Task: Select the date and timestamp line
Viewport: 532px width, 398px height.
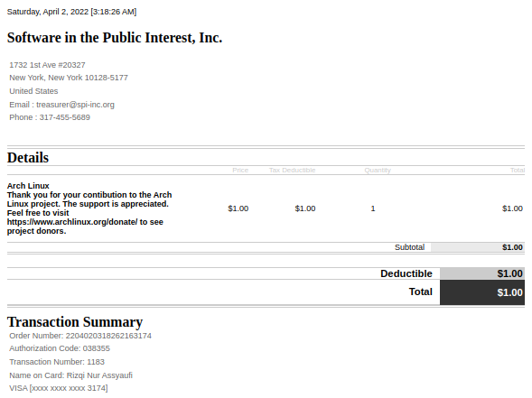Action: point(71,12)
